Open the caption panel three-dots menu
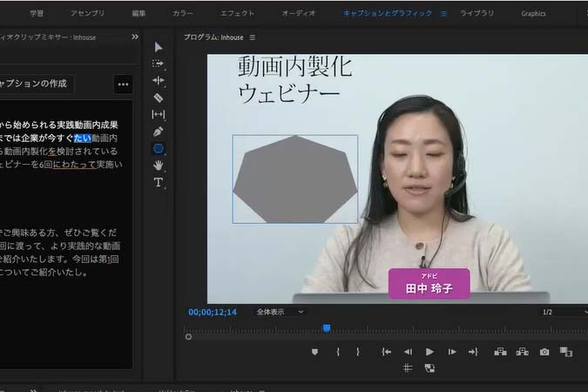 [x=123, y=84]
